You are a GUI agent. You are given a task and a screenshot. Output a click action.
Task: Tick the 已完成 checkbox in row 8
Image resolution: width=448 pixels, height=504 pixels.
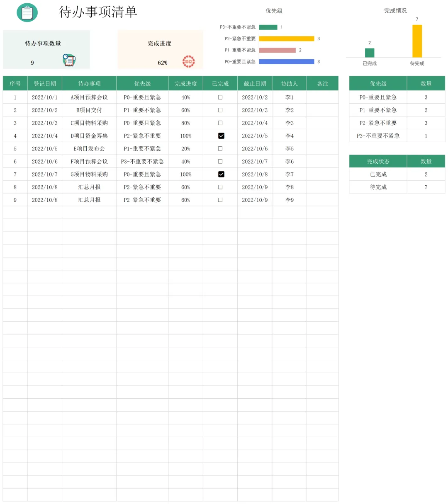pyautogui.click(x=220, y=187)
